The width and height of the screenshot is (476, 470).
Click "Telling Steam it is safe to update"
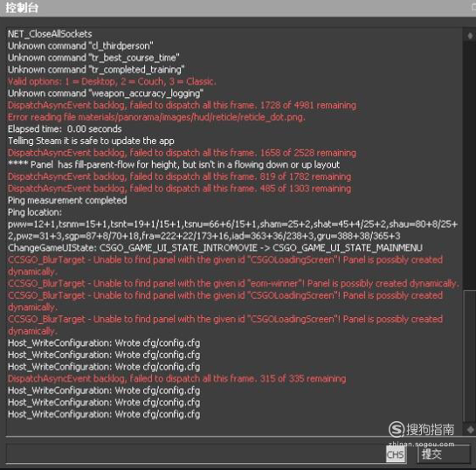coord(91,141)
